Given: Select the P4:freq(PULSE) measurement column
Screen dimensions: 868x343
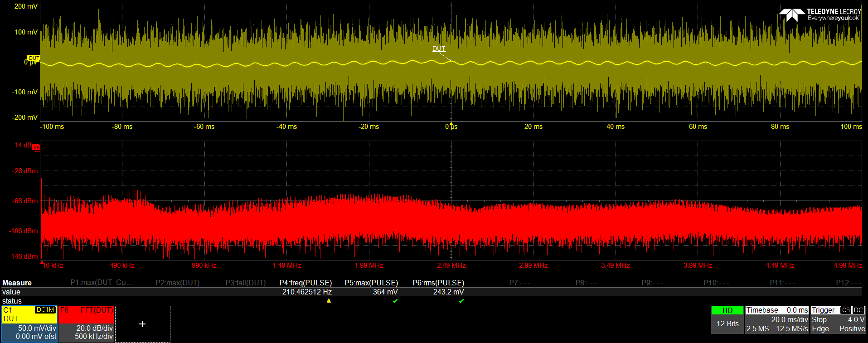Looking at the screenshot, I should pyautogui.click(x=305, y=283).
